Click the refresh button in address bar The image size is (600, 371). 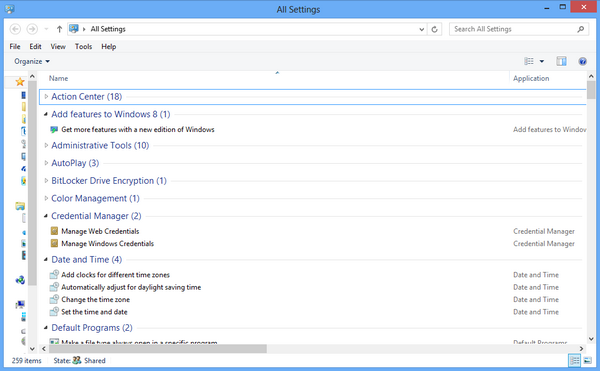point(434,29)
